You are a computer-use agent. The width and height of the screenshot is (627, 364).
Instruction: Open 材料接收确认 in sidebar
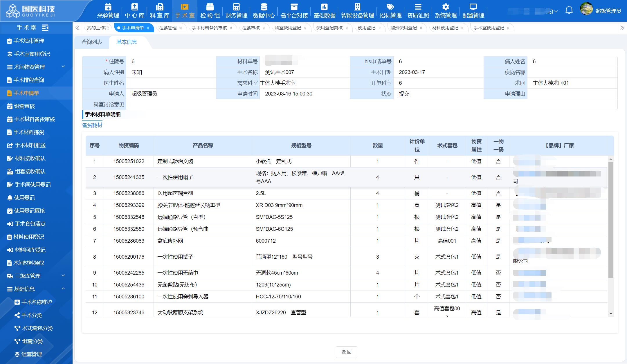click(36, 158)
